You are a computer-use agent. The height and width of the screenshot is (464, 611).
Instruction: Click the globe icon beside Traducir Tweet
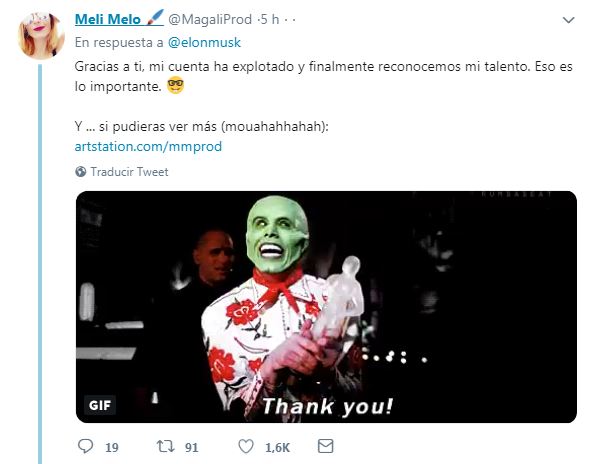coord(81,172)
